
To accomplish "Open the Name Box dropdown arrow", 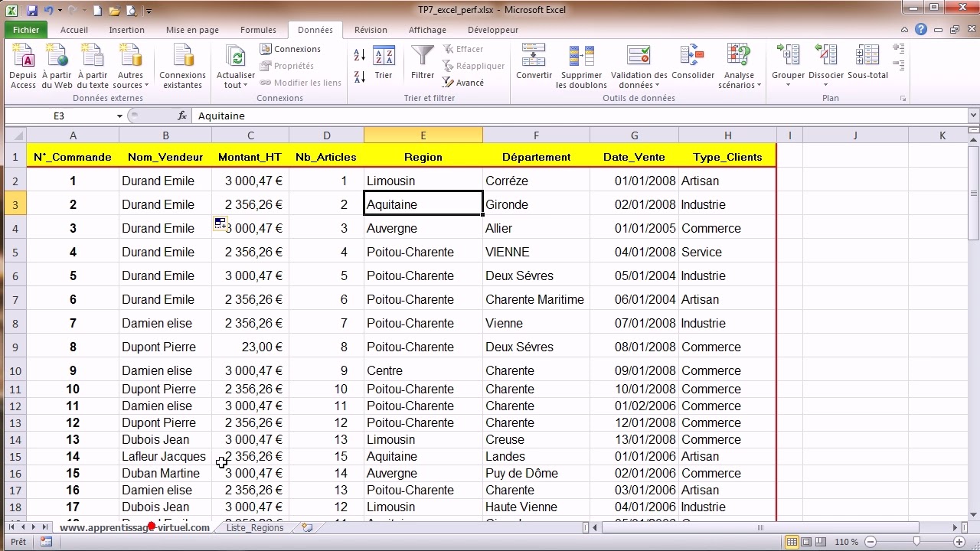I will pyautogui.click(x=119, y=116).
